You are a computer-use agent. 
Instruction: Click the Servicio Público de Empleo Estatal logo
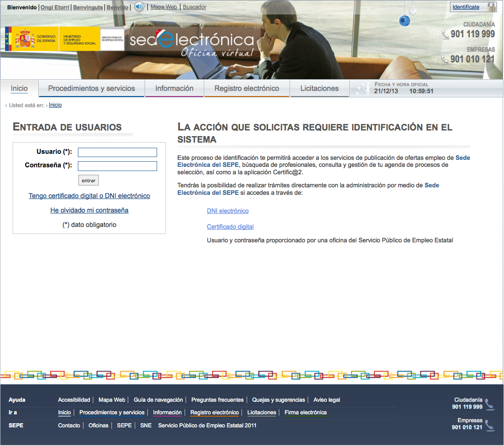[x=112, y=39]
